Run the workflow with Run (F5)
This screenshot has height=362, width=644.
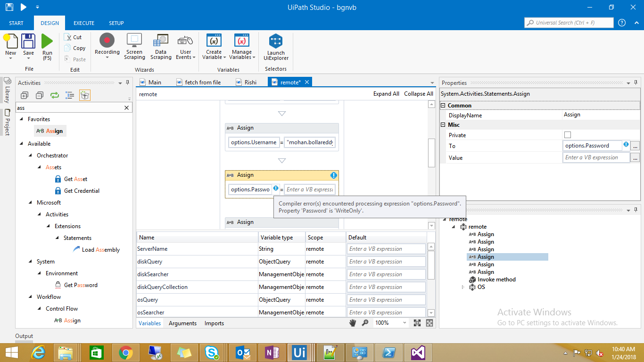point(47,41)
